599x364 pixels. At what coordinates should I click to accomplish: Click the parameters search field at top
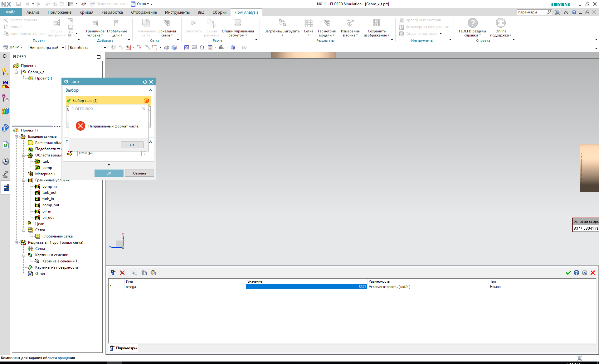(x=531, y=12)
